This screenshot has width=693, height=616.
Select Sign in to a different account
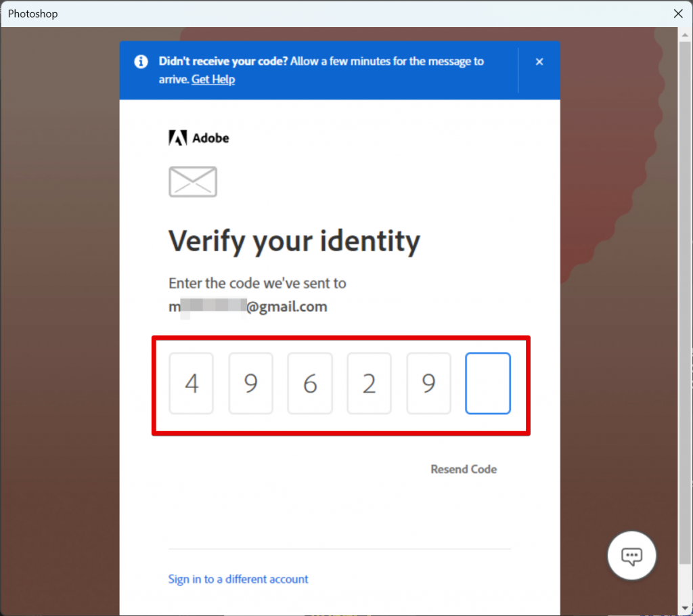(238, 579)
